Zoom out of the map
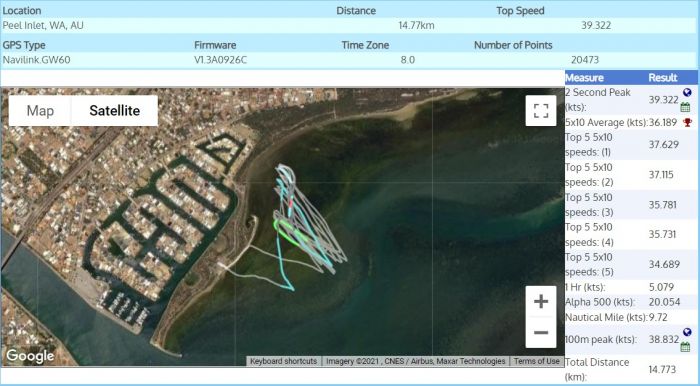This screenshot has width=700, height=386. coord(541,332)
